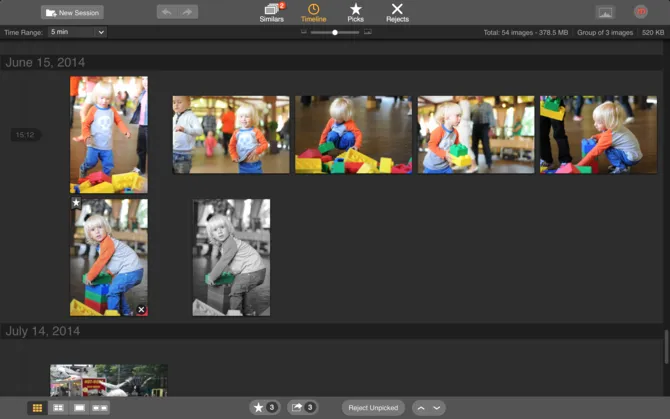The image size is (670, 419).
Task: Open the Similars view
Action: coord(273,12)
